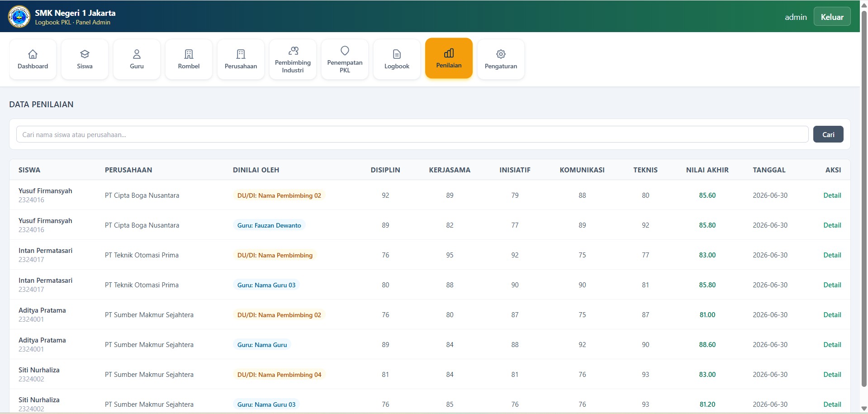This screenshot has height=414, width=868.
Task: Click the final score 88.60
Action: point(707,345)
